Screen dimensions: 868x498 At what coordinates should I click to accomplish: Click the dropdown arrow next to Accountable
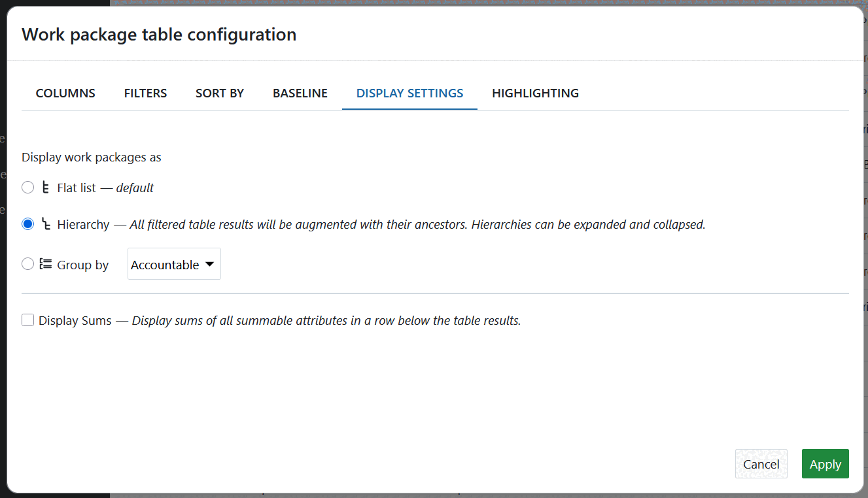tap(209, 264)
